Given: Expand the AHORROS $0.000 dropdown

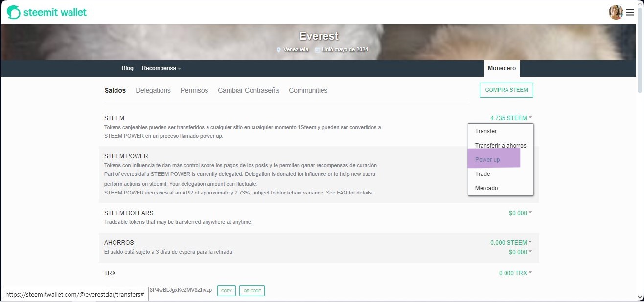Looking at the screenshot, I should [520, 252].
